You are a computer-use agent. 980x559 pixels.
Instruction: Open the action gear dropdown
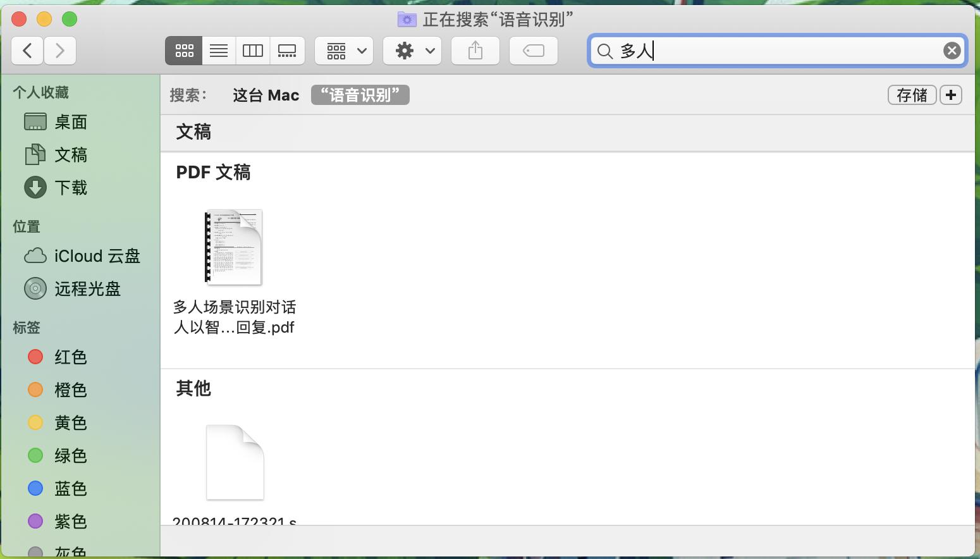(x=412, y=51)
